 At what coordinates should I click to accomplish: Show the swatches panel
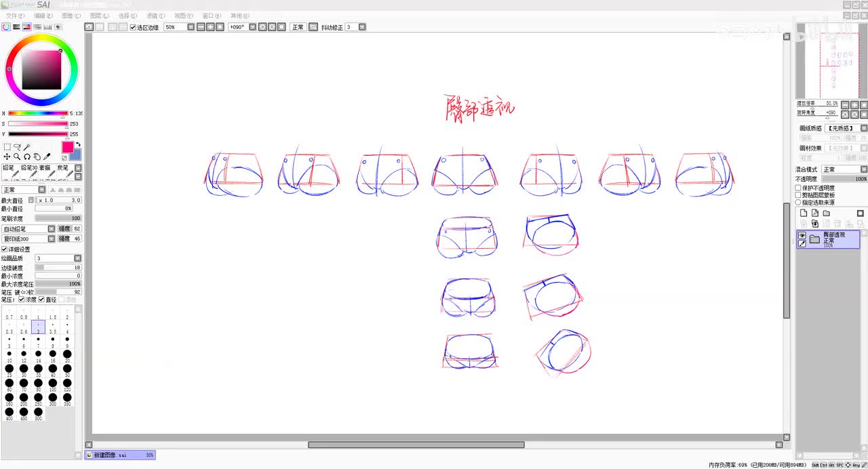point(47,27)
